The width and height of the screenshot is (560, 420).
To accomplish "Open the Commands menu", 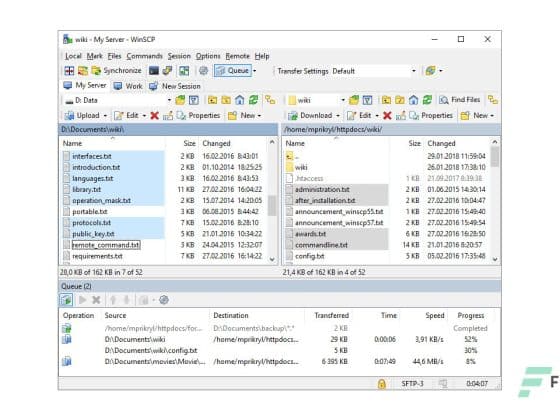I will 144,56.
